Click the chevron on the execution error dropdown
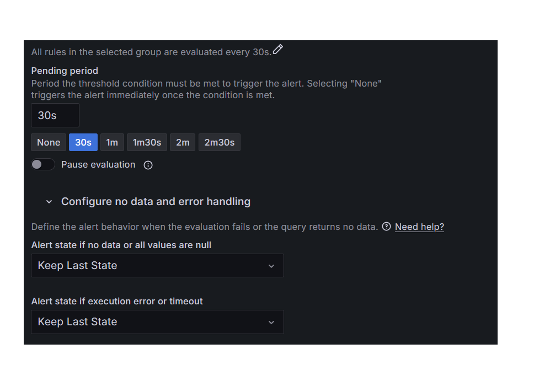The height and width of the screenshot is (392, 550). [x=271, y=322]
